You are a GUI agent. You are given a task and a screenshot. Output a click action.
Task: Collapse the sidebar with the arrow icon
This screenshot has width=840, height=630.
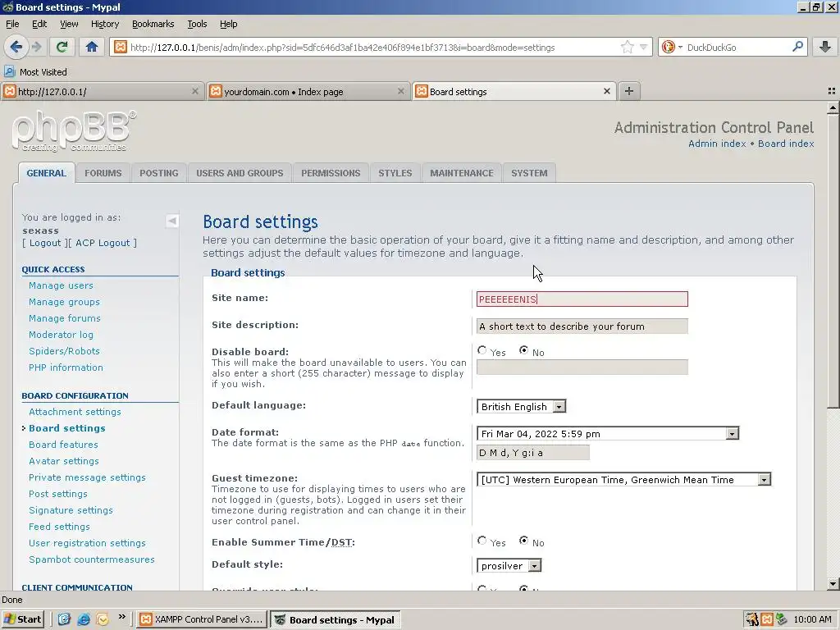pos(172,221)
